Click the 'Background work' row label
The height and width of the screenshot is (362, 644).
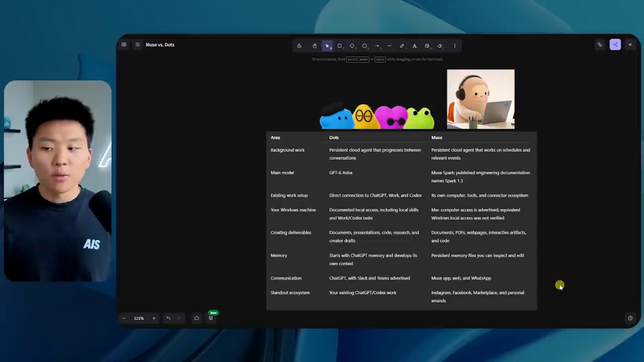pos(287,150)
